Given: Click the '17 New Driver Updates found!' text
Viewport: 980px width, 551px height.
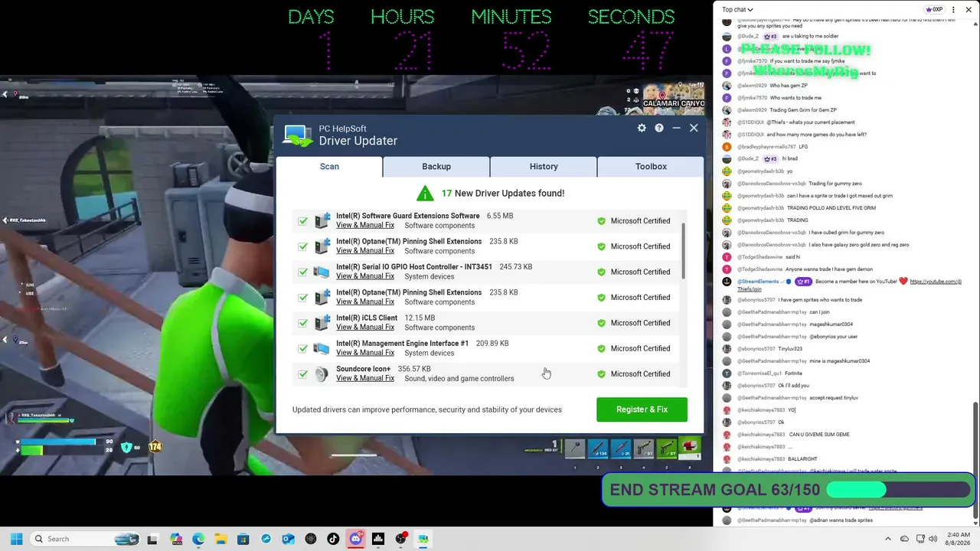Looking at the screenshot, I should pyautogui.click(x=503, y=193).
